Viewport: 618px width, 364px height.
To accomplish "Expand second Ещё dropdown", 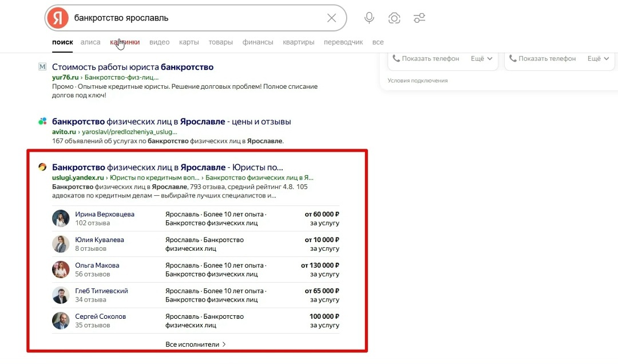I will pyautogui.click(x=599, y=58).
